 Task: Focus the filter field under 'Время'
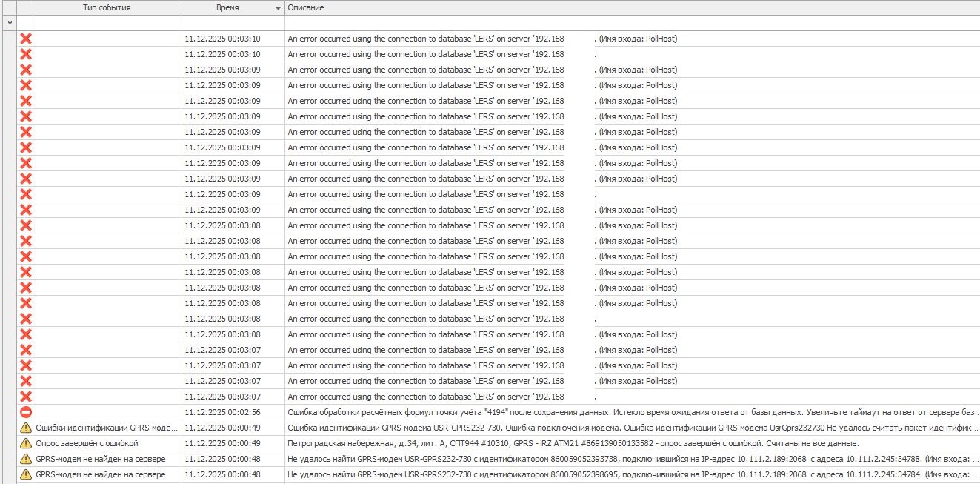[x=233, y=23]
